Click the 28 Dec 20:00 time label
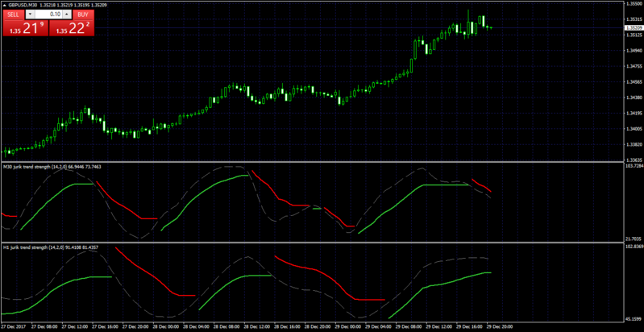The image size is (644, 332). tap(316, 327)
